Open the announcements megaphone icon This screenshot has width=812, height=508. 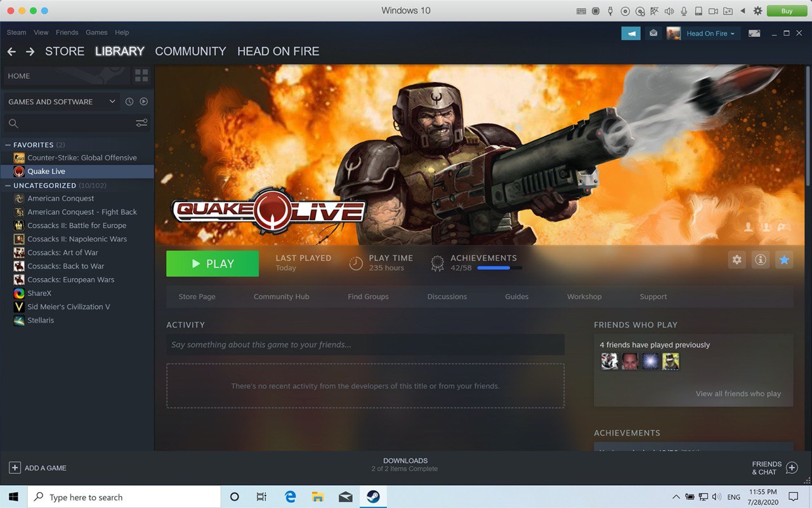coord(631,34)
